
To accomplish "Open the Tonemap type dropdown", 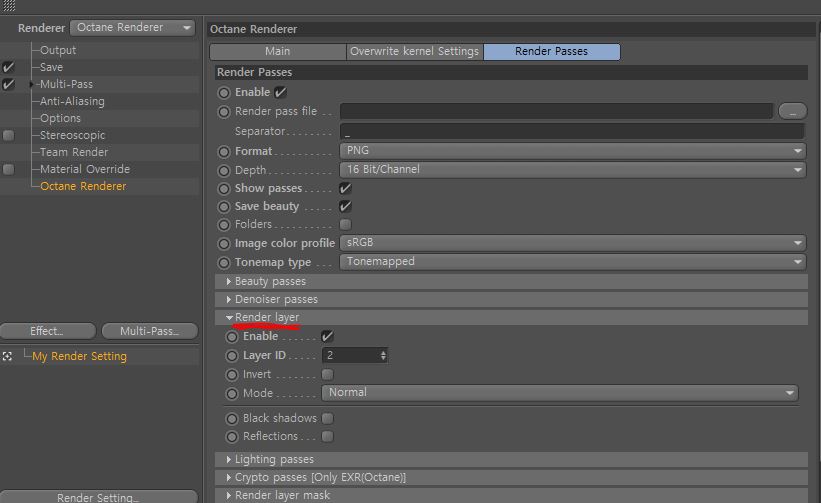I will click(x=573, y=262).
